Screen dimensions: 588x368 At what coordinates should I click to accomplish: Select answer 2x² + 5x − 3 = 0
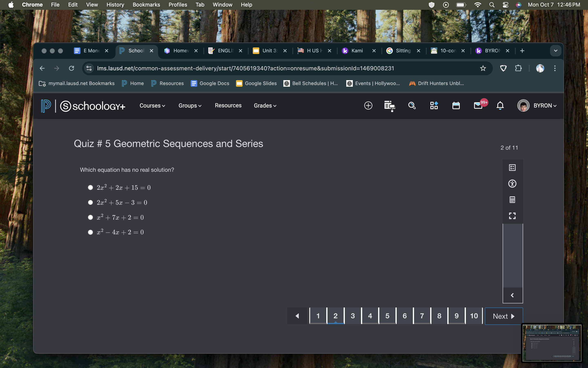tap(90, 202)
